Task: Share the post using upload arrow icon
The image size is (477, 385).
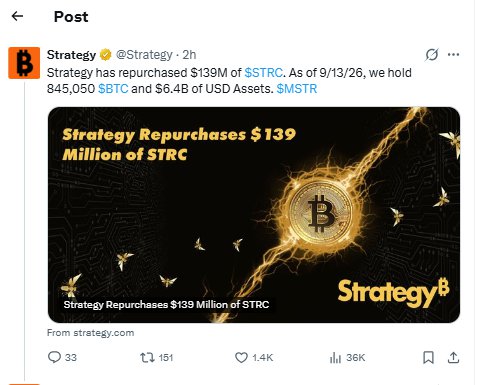Action: coord(453,358)
